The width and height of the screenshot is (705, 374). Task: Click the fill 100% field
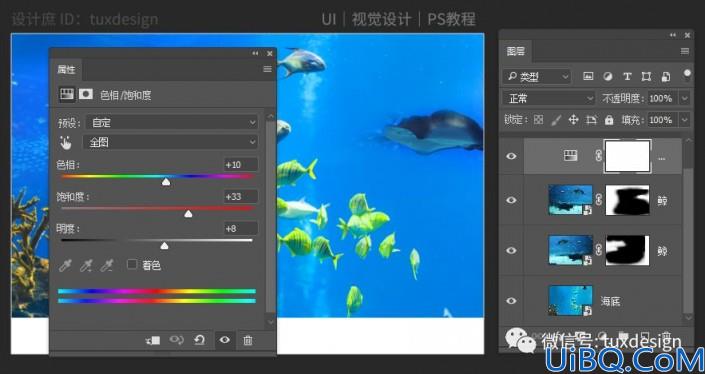click(663, 120)
